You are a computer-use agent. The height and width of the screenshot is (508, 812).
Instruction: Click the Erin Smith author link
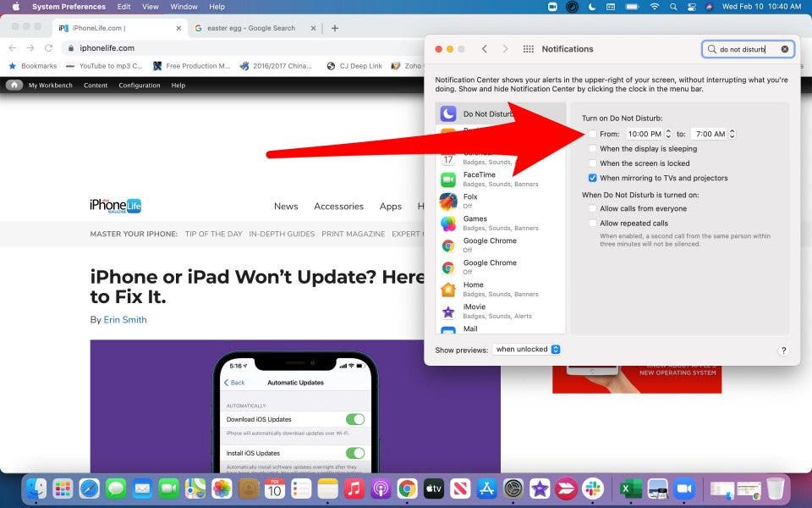[x=125, y=320]
